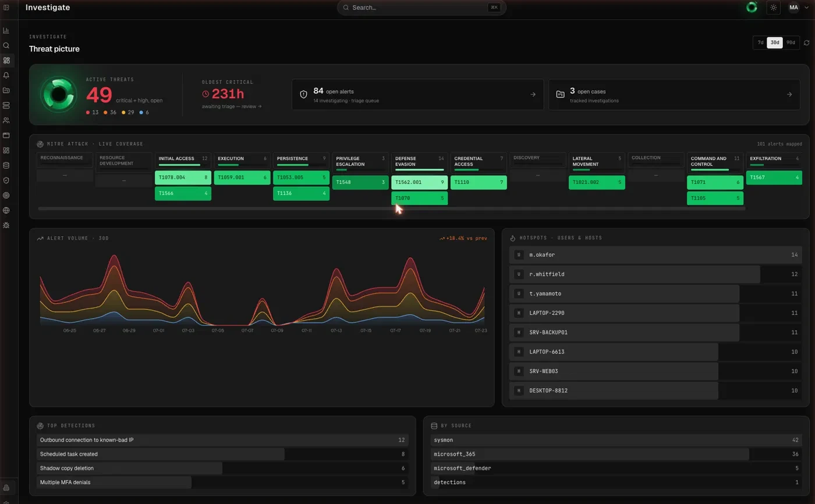The image size is (815, 504).
Task: Open the target bullseye sidebar icon
Action: click(6, 196)
